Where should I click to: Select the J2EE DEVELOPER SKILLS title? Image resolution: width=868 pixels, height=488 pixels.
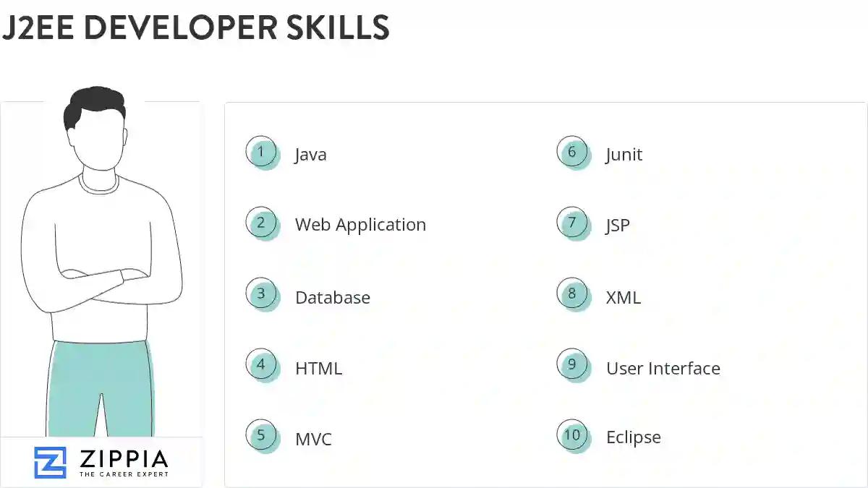tap(198, 28)
